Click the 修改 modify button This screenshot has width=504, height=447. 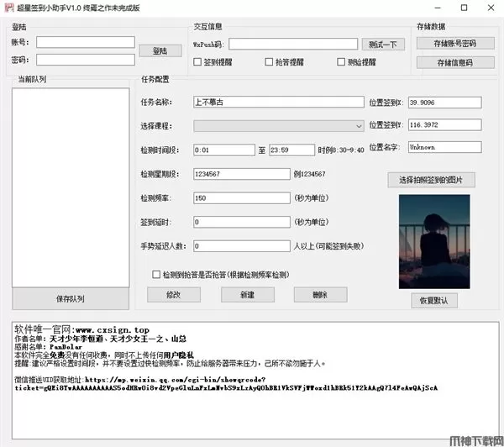174,295
